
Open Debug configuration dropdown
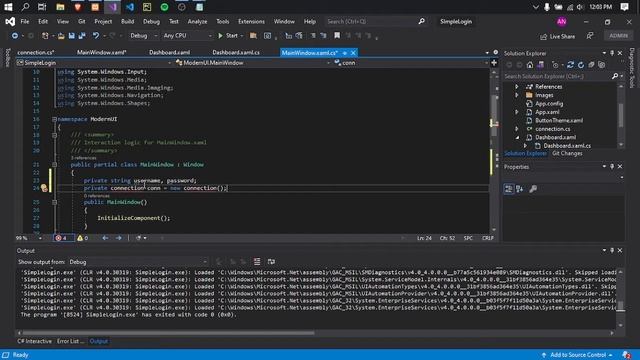[x=144, y=36]
